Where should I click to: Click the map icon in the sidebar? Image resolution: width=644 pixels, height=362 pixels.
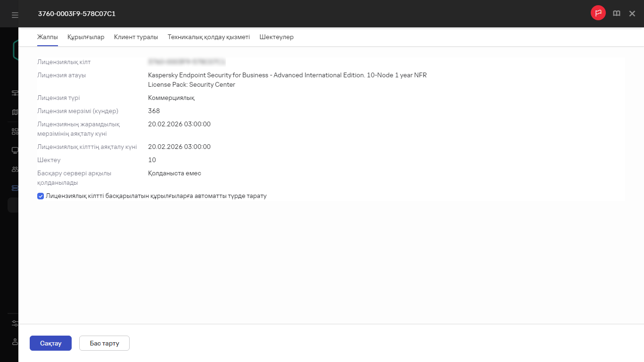coord(15,112)
